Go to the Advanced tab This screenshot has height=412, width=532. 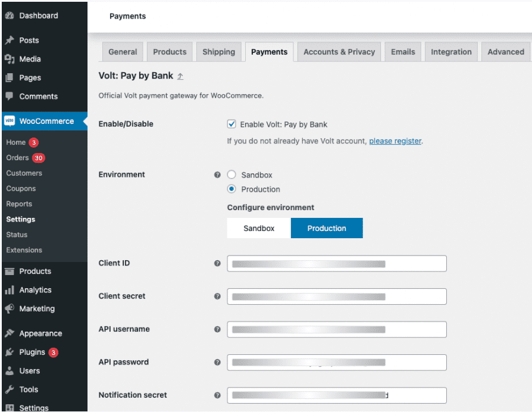[506, 52]
